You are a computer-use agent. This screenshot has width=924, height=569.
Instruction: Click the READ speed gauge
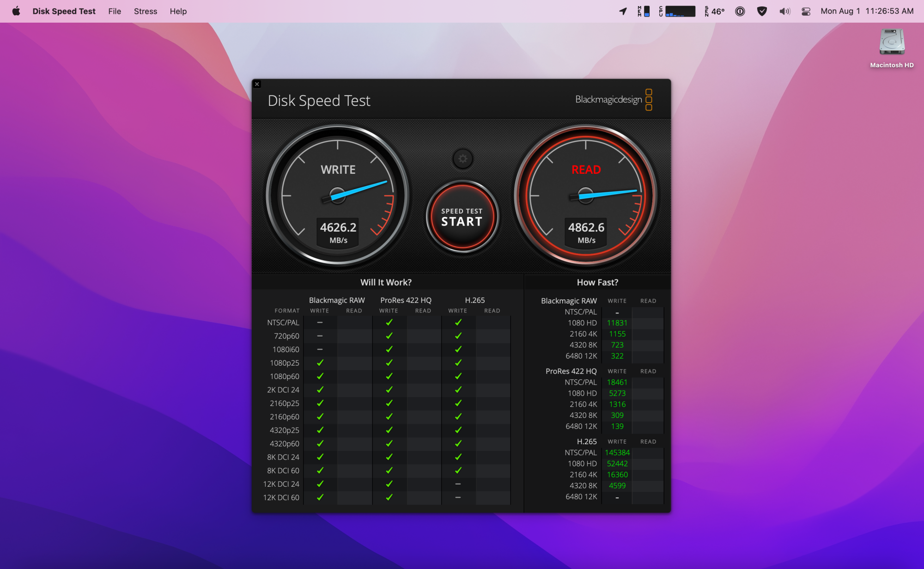(x=586, y=196)
